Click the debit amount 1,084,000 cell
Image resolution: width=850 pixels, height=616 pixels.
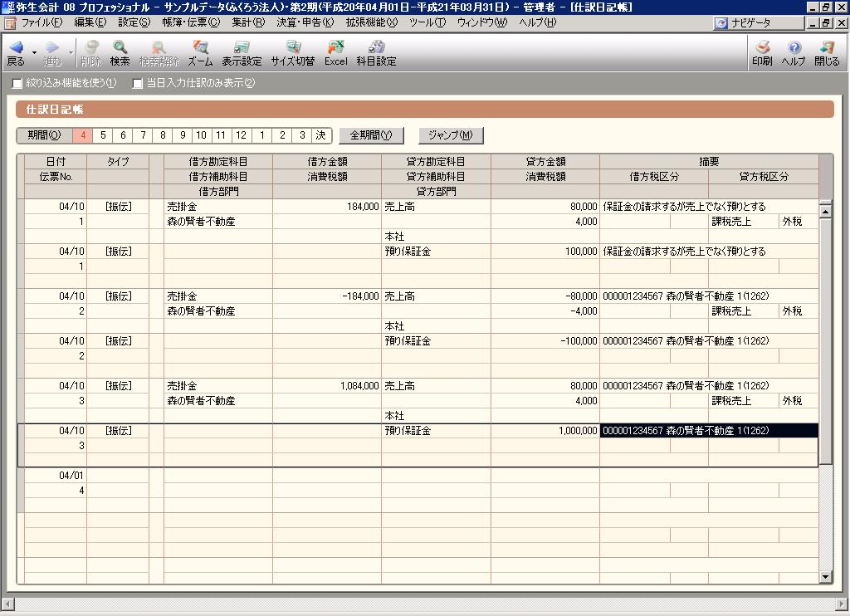[x=327, y=386]
